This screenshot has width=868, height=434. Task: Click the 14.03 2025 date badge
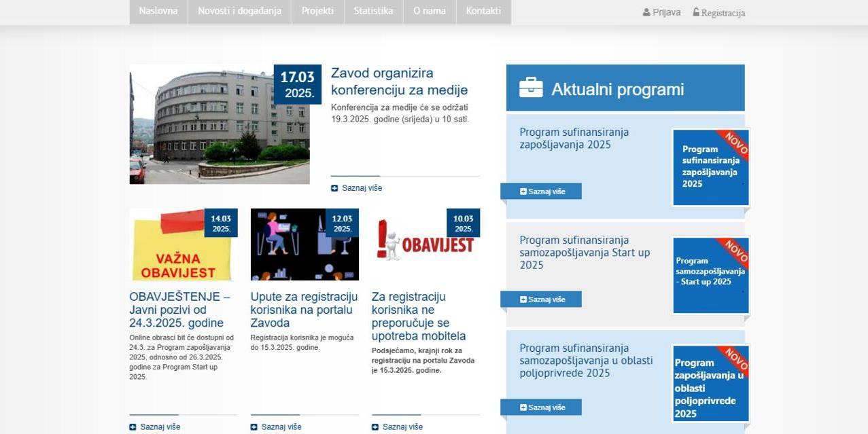point(221,223)
